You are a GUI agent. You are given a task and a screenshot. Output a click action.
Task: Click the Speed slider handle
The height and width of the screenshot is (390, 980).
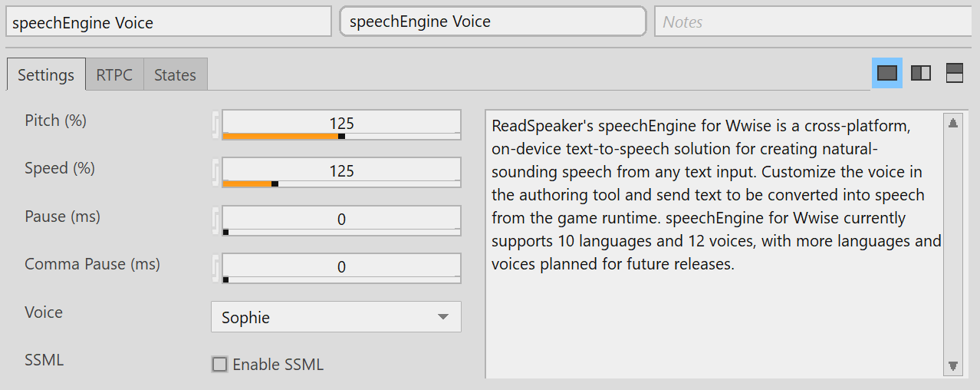275,184
